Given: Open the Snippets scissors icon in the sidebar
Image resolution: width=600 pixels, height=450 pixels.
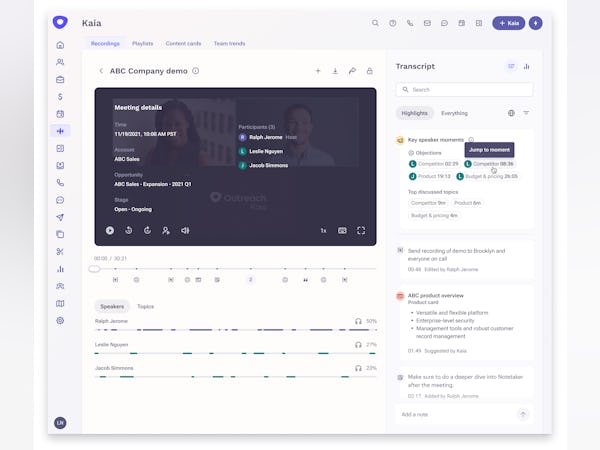Looking at the screenshot, I should (x=60, y=252).
